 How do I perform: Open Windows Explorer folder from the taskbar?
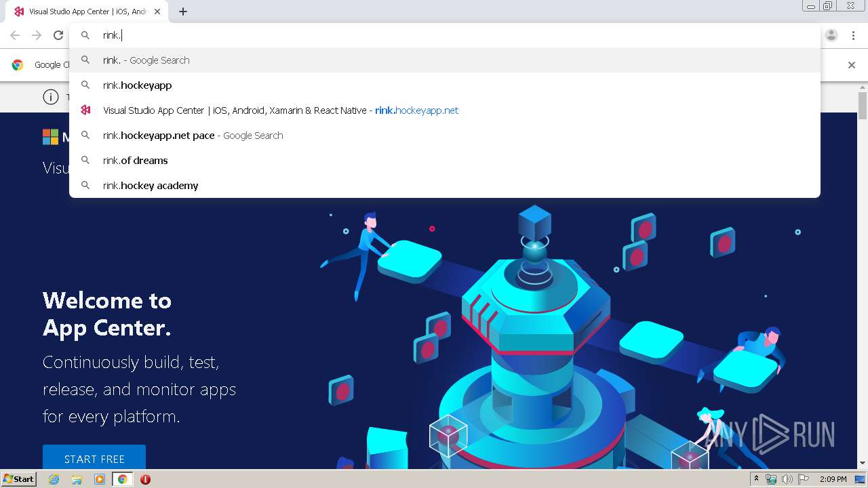point(77,479)
